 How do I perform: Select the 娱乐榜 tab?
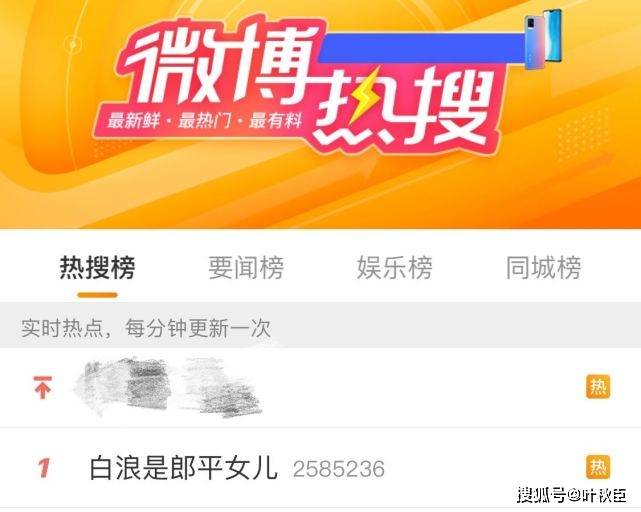point(394,268)
